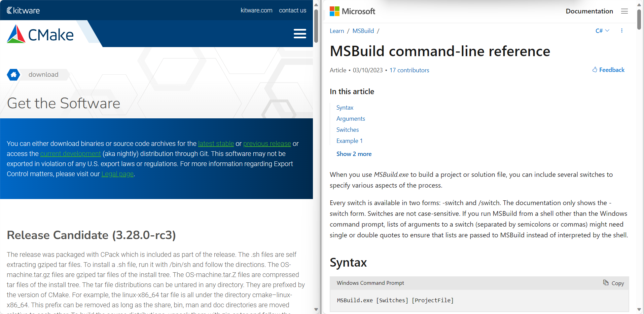The image size is (644, 314).
Task: Click CMake page scroll up arrow
Action: tap(316, 4)
